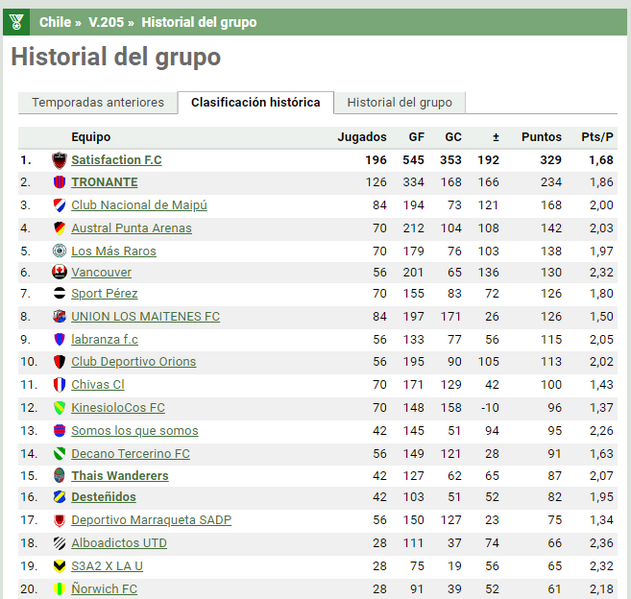Click the KinesioloCos FC green crest
Image resolution: width=631 pixels, height=599 pixels.
click(59, 408)
